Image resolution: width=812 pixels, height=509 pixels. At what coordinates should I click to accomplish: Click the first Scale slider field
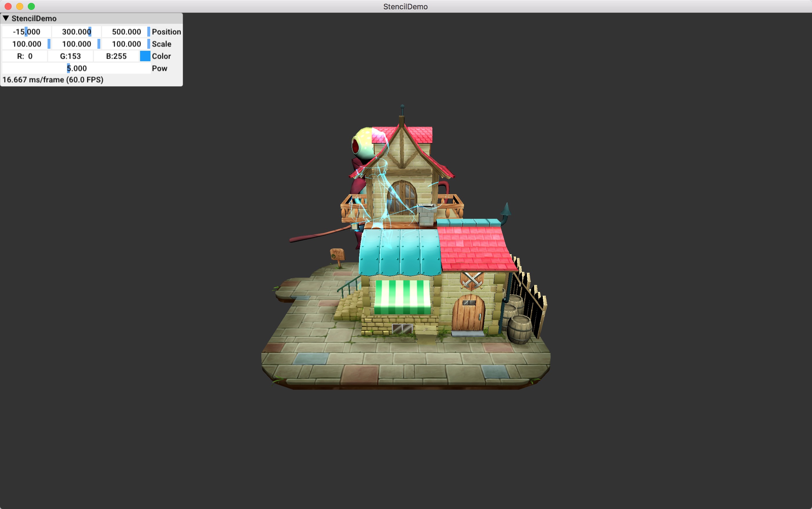click(27, 44)
